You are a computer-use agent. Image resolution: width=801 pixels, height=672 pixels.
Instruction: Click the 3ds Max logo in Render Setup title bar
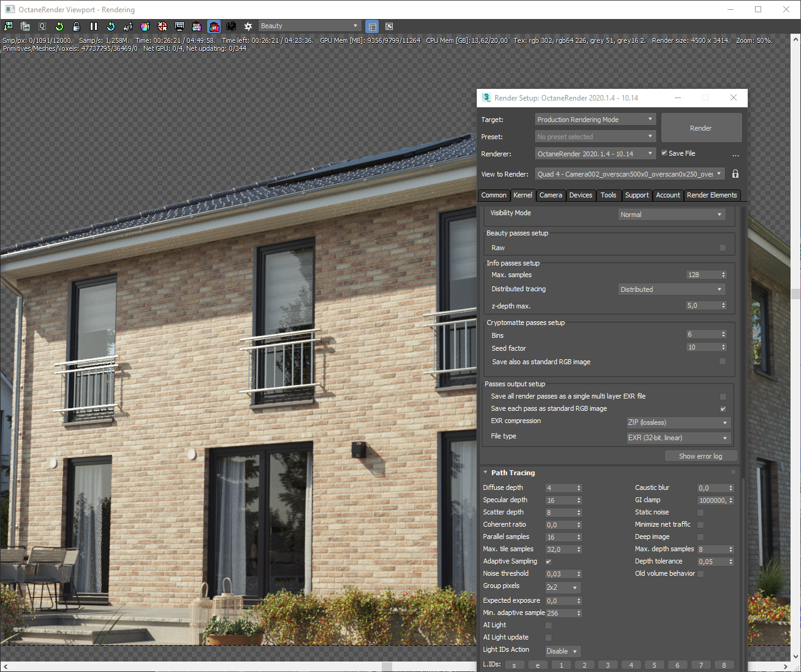coord(487,97)
